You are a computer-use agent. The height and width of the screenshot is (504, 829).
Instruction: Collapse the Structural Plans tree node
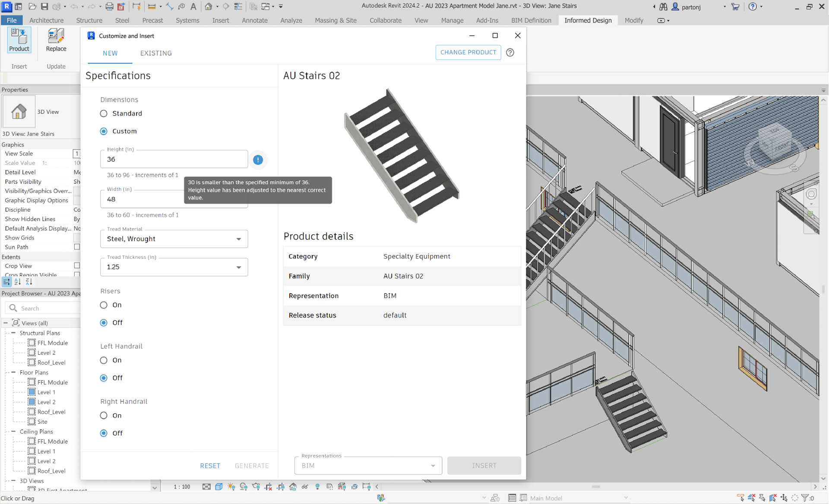13,333
